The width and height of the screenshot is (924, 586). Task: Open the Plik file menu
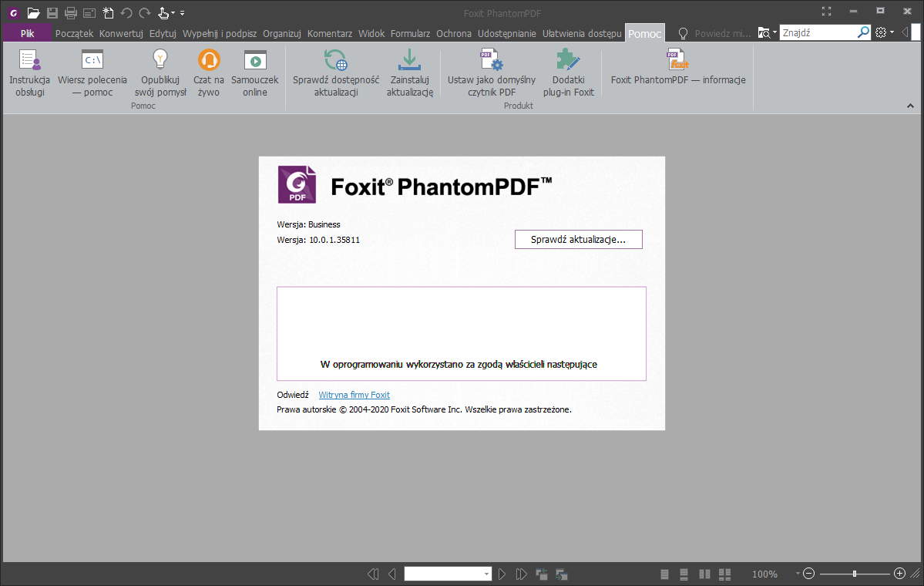point(27,33)
